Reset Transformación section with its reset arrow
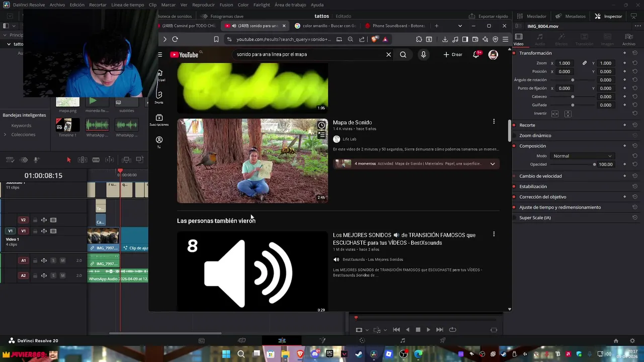644x362 pixels. tap(635, 53)
